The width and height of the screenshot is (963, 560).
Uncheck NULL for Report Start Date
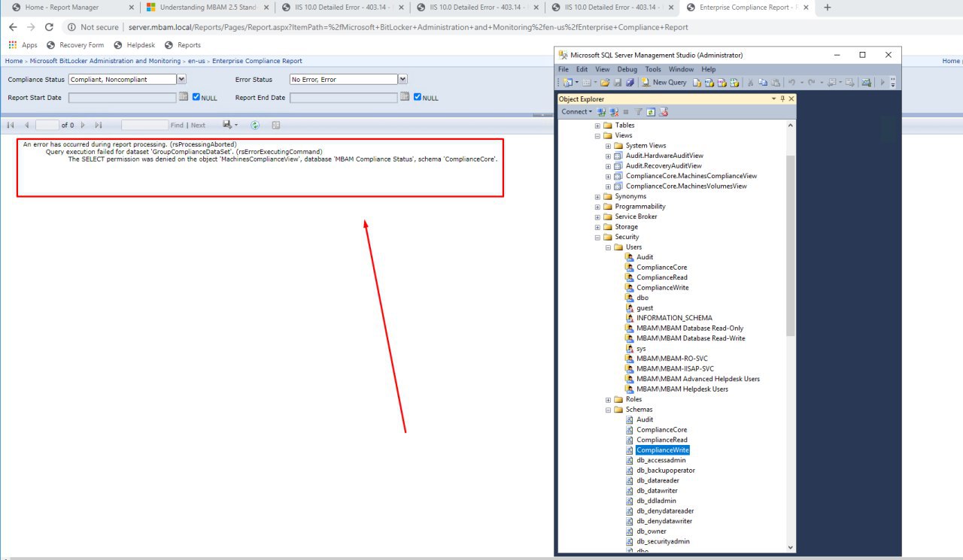point(196,97)
